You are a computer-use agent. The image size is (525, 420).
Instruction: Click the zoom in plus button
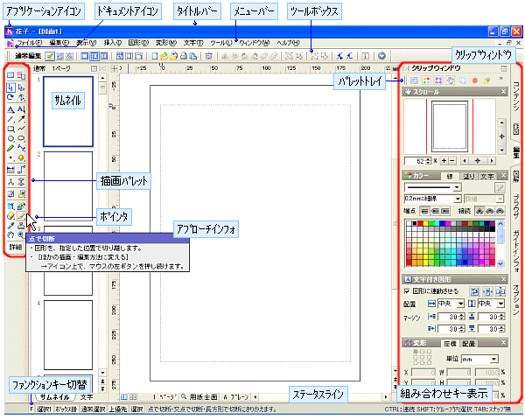click(444, 161)
